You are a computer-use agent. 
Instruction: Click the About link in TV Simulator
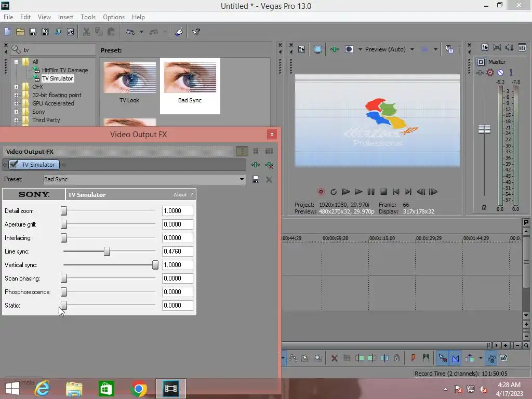point(180,195)
